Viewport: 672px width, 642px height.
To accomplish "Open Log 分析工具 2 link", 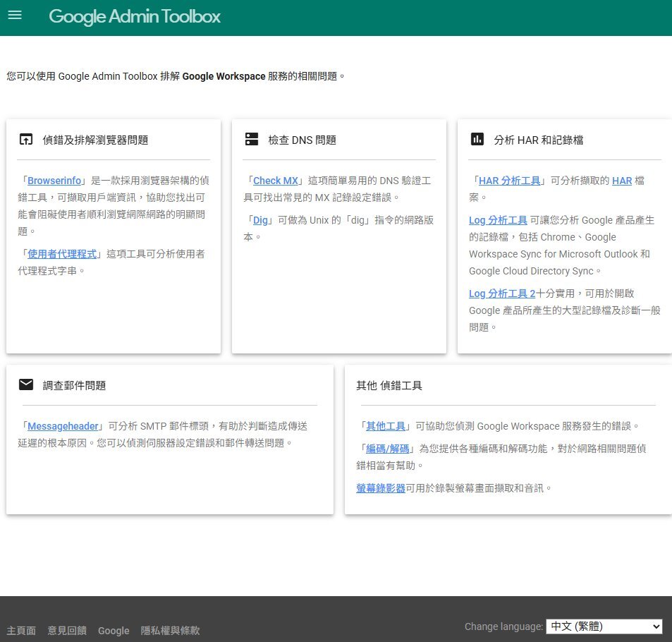I will click(x=502, y=293).
